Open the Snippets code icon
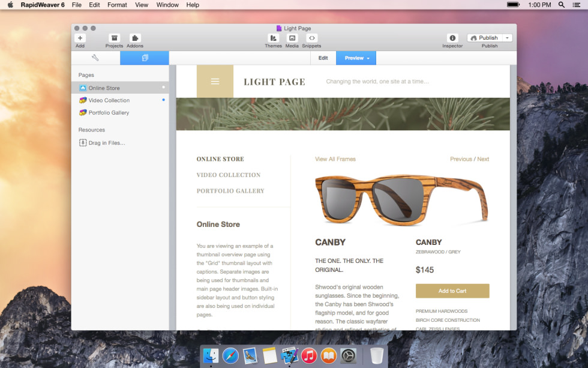 [311, 38]
